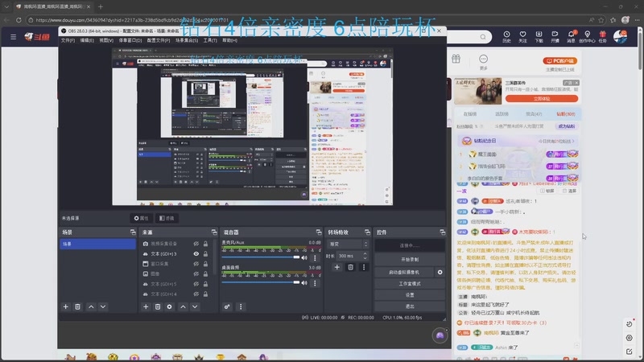The image size is (644, 362).
Task: Open Douyu hamburger menu icon
Action: point(13,37)
